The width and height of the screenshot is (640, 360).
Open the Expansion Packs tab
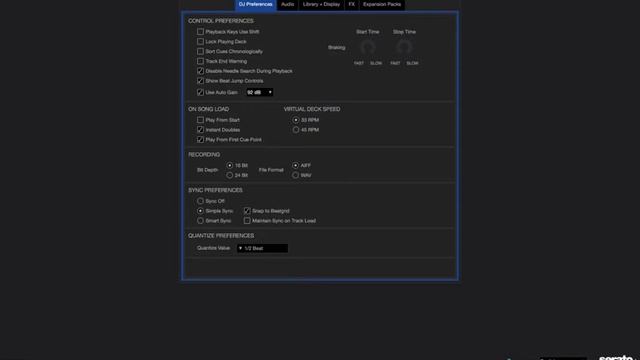tap(382, 4)
